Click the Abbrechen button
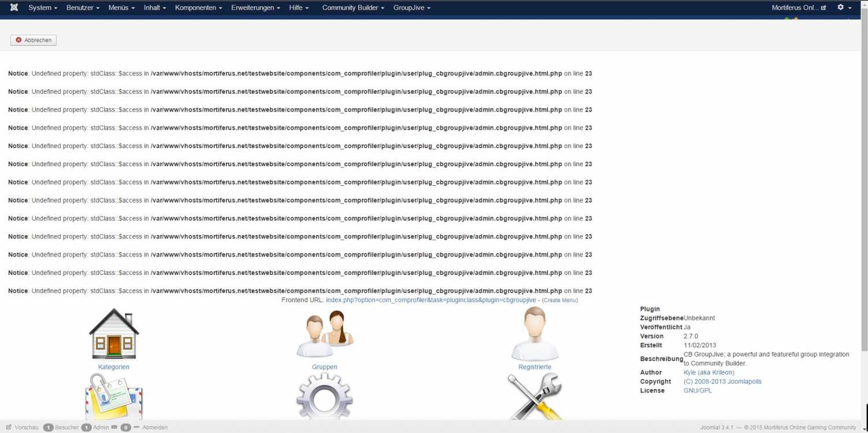The height and width of the screenshot is (433, 868). pos(34,40)
